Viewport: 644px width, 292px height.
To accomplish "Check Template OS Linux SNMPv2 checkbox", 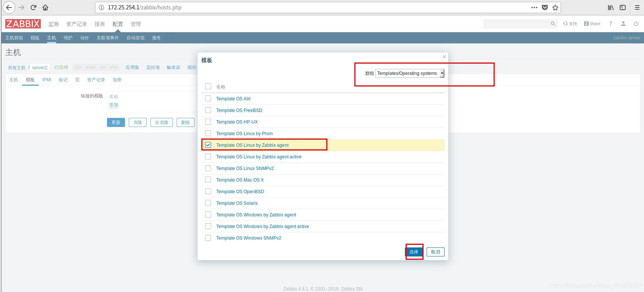I will click(208, 168).
